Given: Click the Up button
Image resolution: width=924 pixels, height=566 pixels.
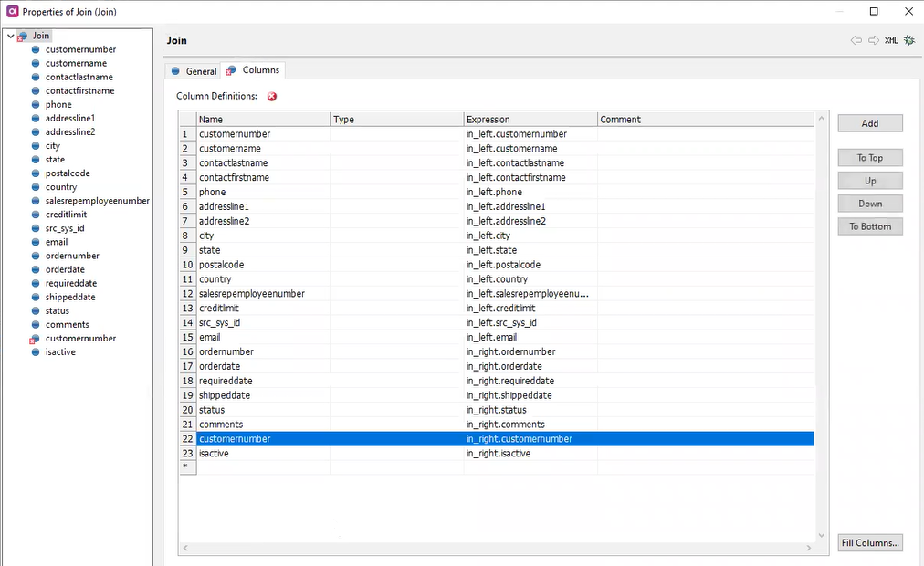Looking at the screenshot, I should pyautogui.click(x=868, y=180).
